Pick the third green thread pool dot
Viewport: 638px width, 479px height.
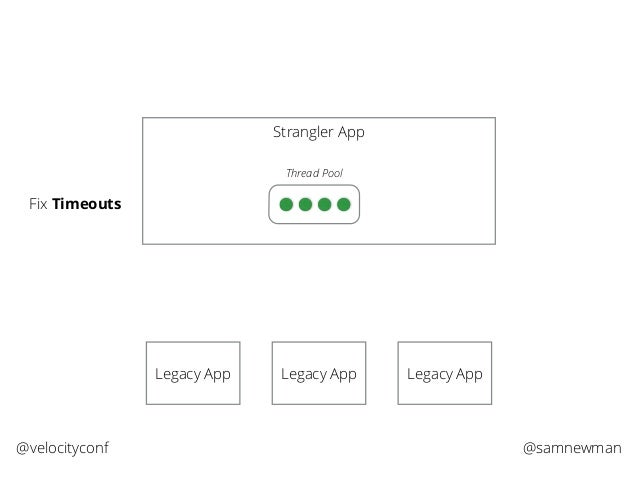324,204
